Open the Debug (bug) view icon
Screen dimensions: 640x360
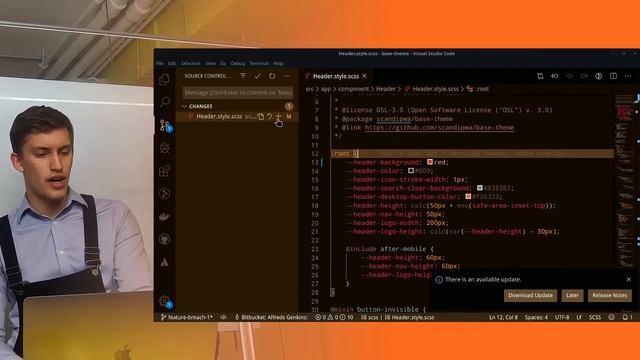coord(164,148)
